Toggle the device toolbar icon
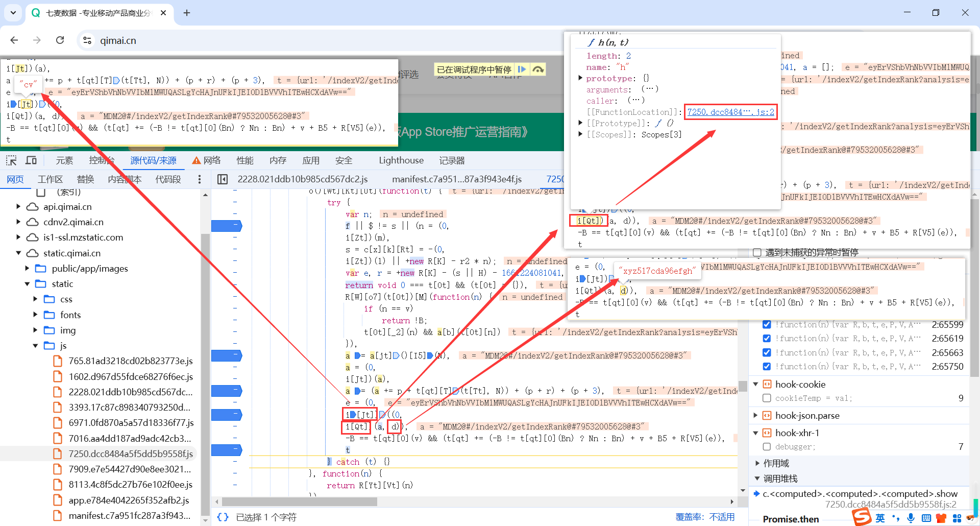980x526 pixels. pyautogui.click(x=31, y=160)
